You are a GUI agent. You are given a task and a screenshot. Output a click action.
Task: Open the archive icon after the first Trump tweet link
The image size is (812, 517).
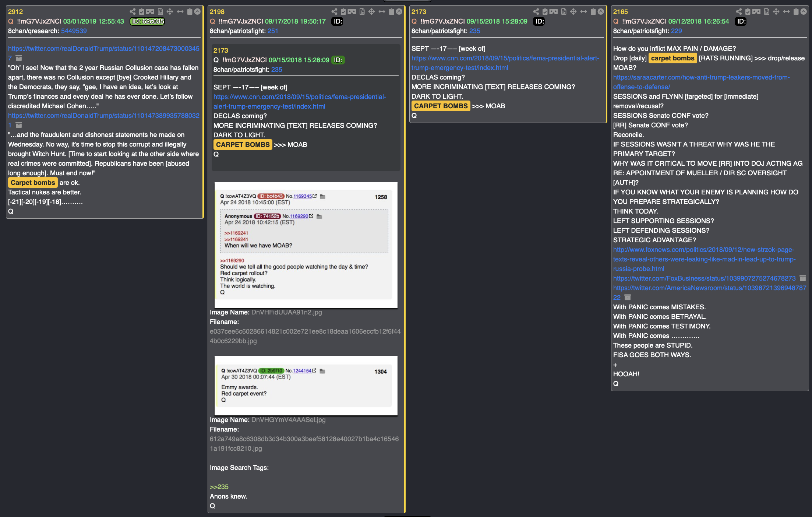(19, 58)
